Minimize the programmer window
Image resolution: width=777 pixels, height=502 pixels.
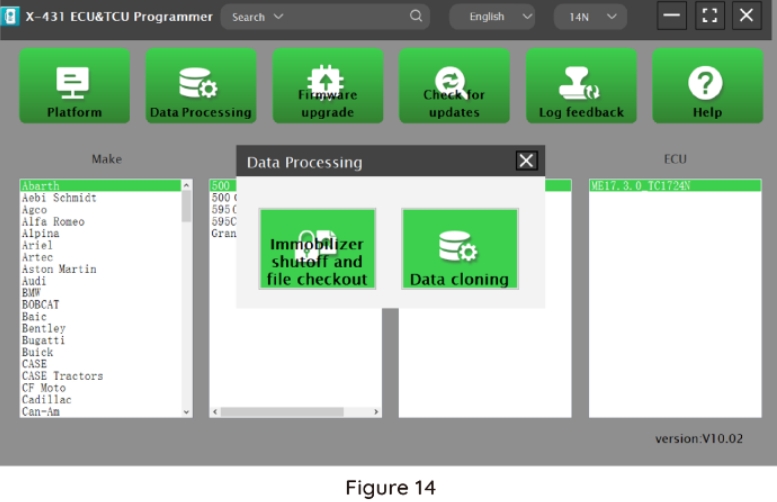click(671, 16)
